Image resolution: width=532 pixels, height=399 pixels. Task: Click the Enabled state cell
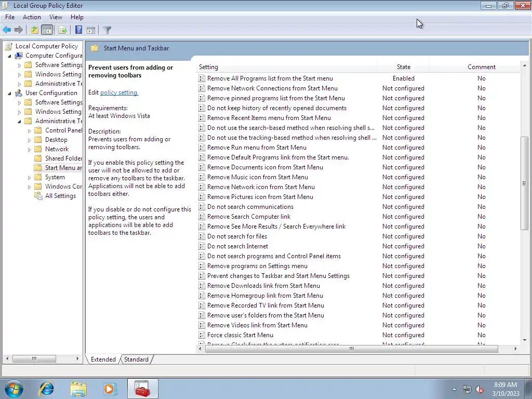coord(403,78)
